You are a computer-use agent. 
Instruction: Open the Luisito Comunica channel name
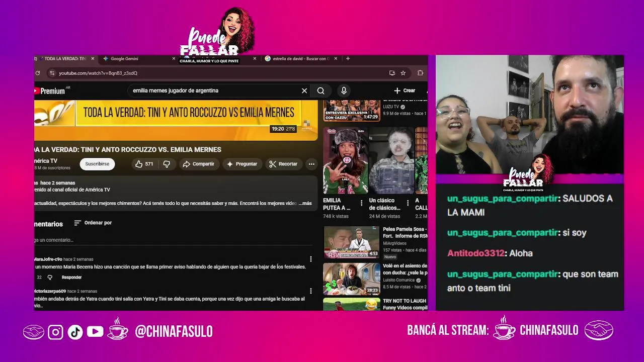click(x=399, y=280)
